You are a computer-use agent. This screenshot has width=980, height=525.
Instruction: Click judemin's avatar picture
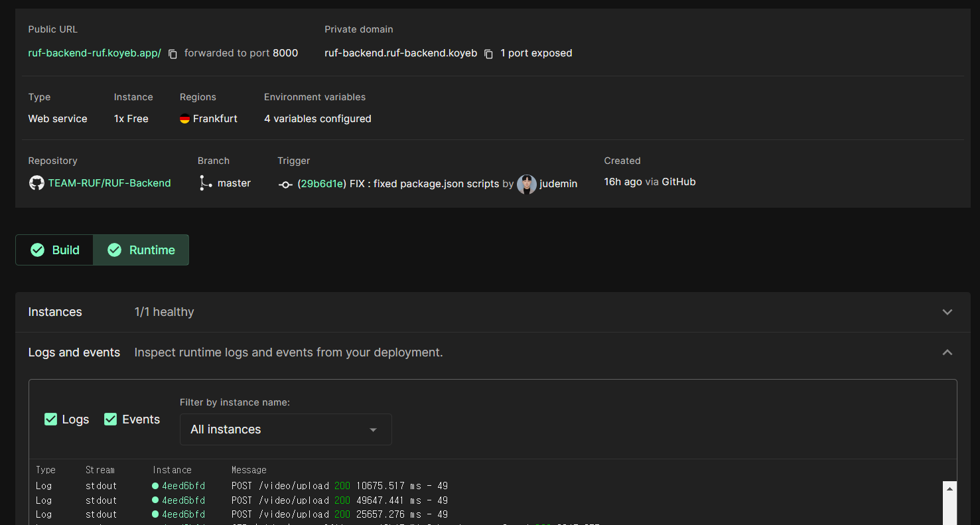(527, 184)
